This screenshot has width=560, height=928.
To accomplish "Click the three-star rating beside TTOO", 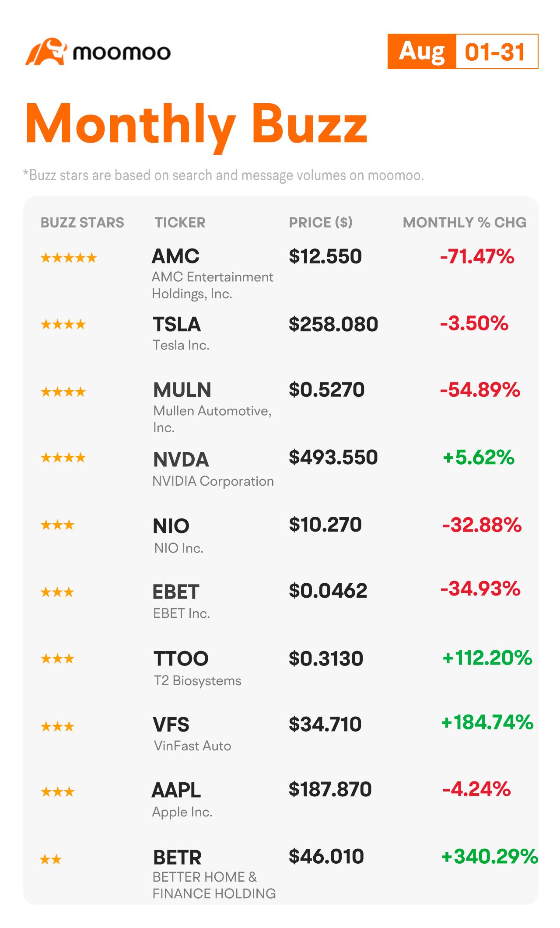I will (57, 658).
